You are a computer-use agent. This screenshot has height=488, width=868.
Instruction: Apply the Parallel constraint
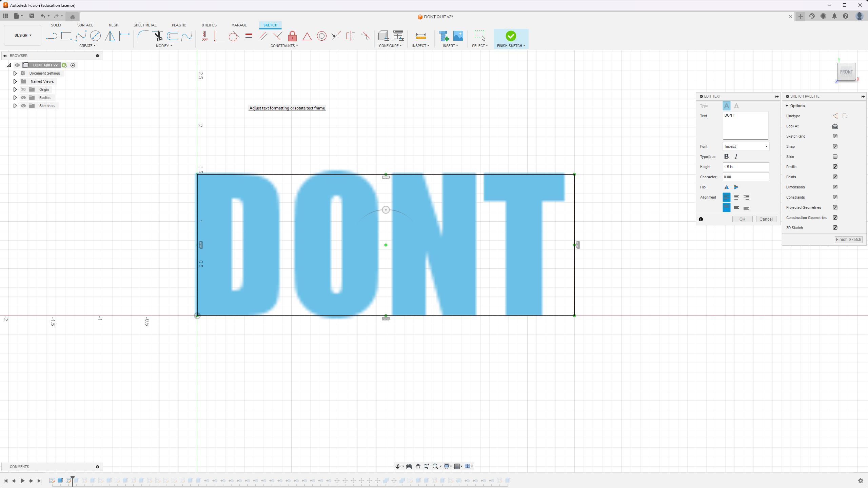tap(263, 36)
